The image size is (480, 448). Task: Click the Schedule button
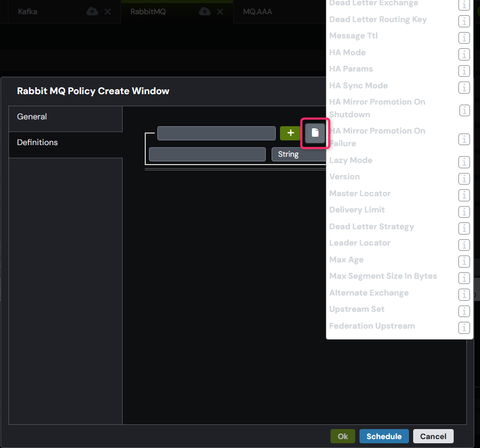[x=384, y=436]
